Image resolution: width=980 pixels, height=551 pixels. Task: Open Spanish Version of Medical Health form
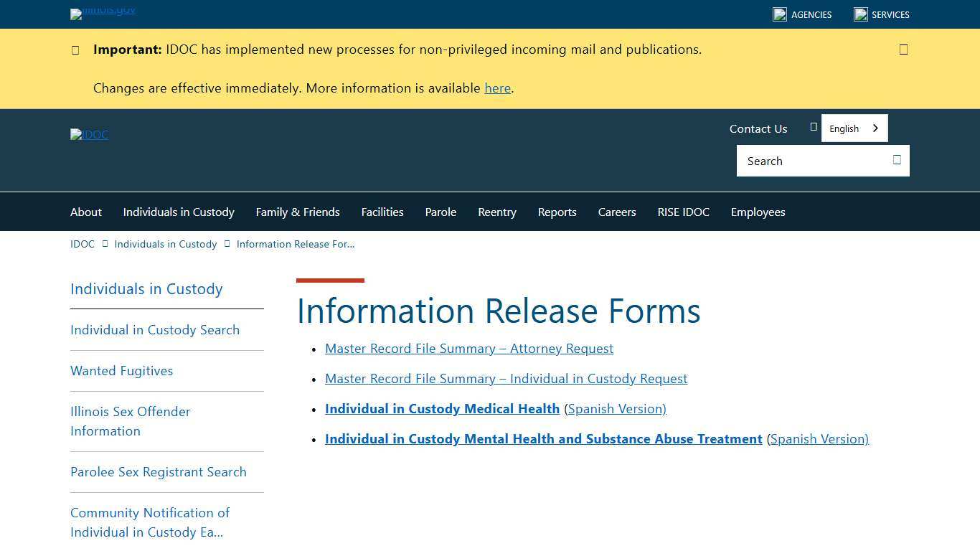pyautogui.click(x=616, y=408)
